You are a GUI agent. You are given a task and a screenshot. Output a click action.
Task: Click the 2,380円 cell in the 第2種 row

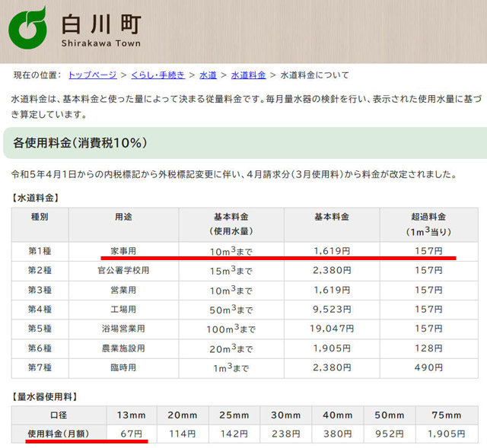[332, 271]
